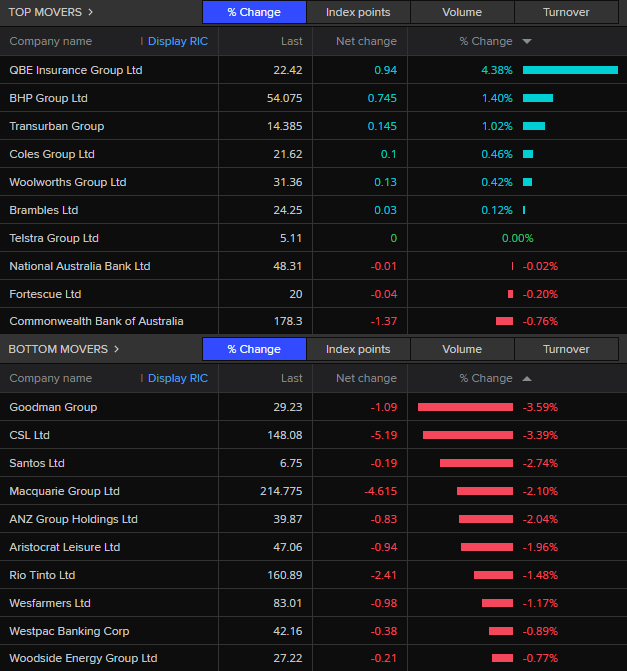Click QBE Insurance teal percent change bar
This screenshot has width=627, height=671.
click(569, 70)
